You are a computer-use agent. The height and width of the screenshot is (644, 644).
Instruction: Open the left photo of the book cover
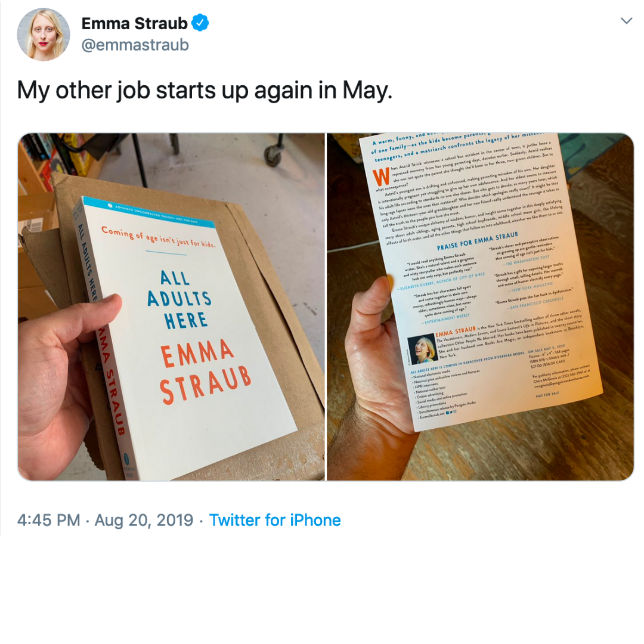point(171,307)
